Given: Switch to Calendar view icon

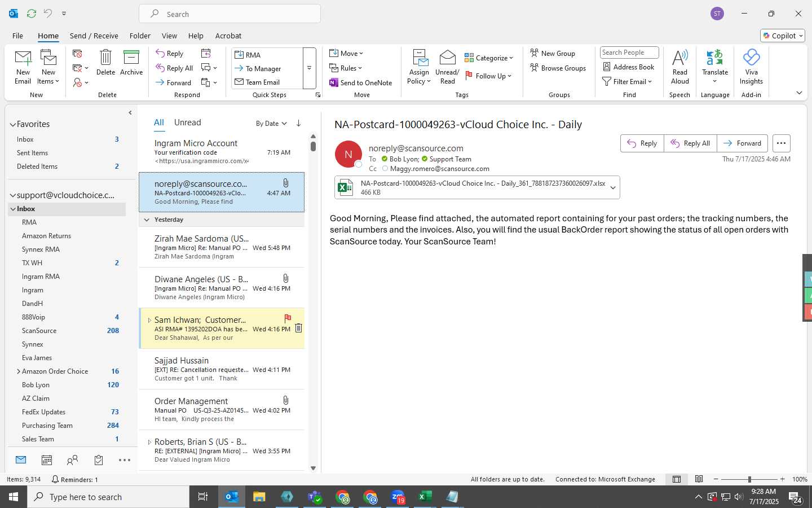Looking at the screenshot, I should (x=47, y=460).
